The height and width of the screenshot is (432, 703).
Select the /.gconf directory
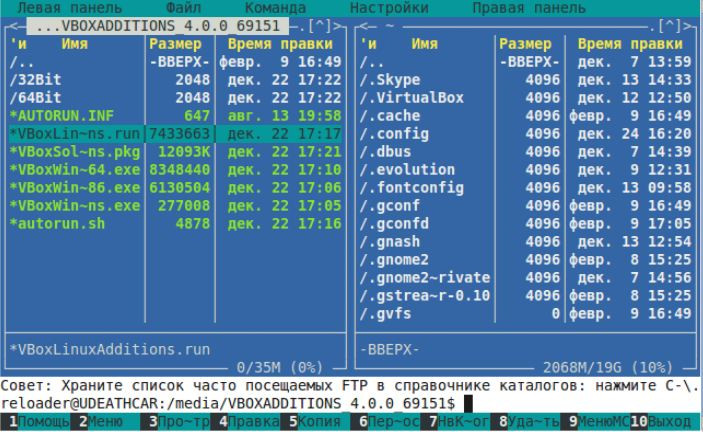point(525,206)
